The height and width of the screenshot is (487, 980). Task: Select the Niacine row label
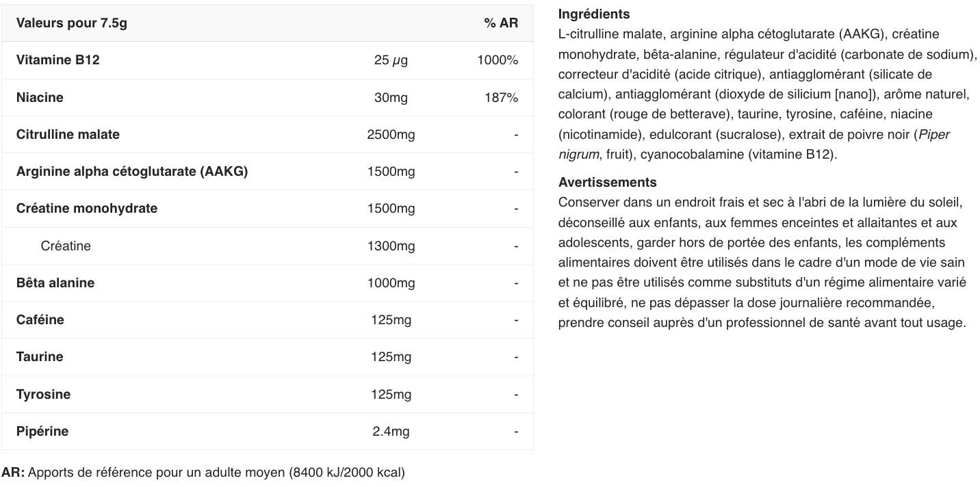tap(40, 97)
